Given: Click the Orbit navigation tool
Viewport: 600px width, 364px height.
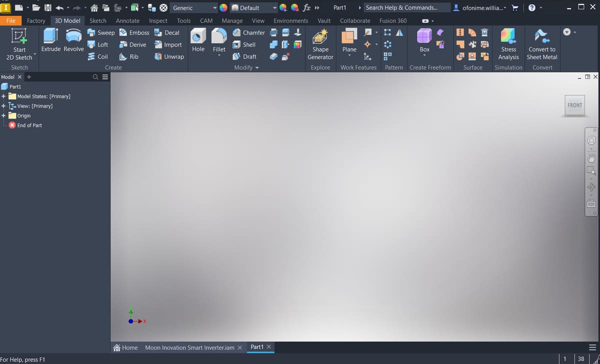Looking at the screenshot, I should point(591,187).
